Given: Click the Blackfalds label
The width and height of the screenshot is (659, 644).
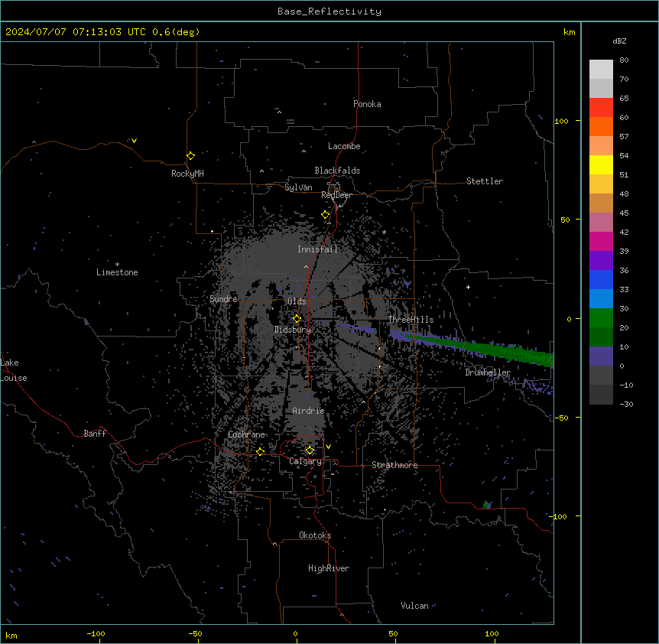Looking at the screenshot, I should (x=337, y=171).
